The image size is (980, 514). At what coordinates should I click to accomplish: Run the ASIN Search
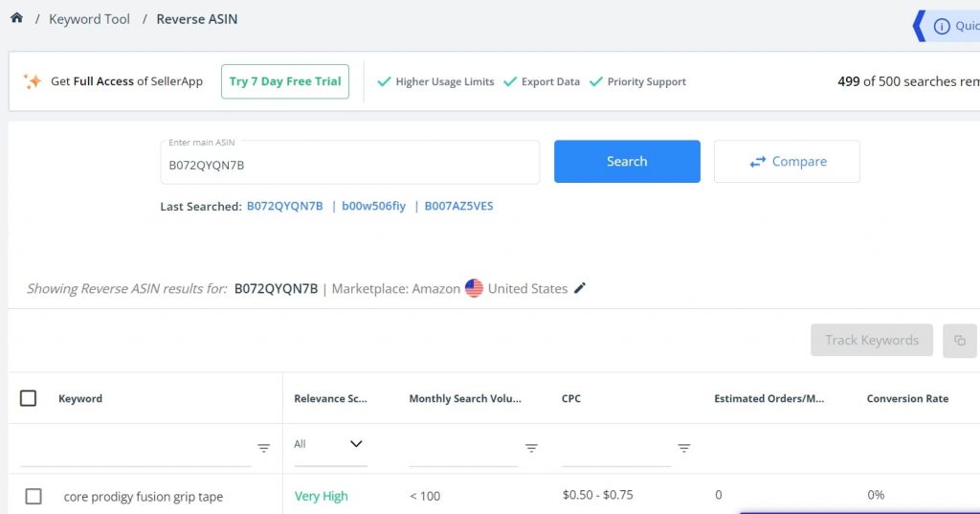[x=627, y=162]
